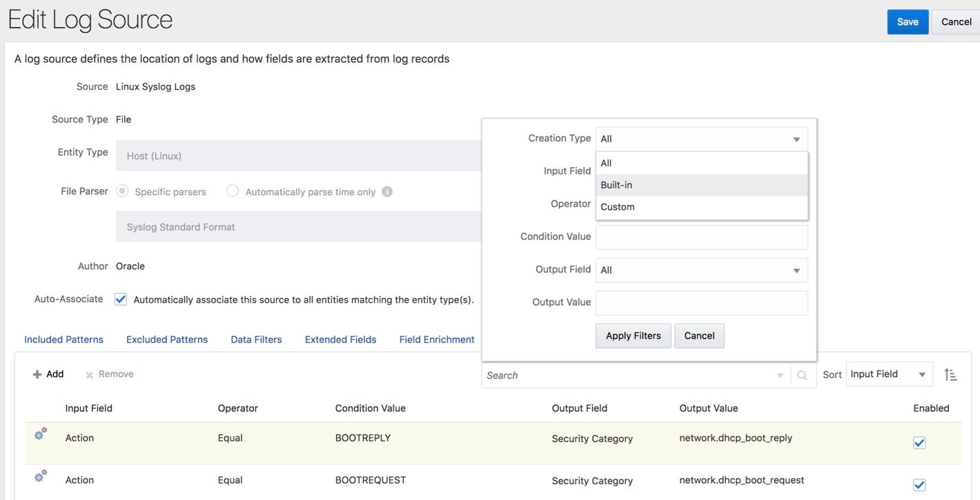Click the sort order direction icon
The image size is (980, 500).
point(950,374)
